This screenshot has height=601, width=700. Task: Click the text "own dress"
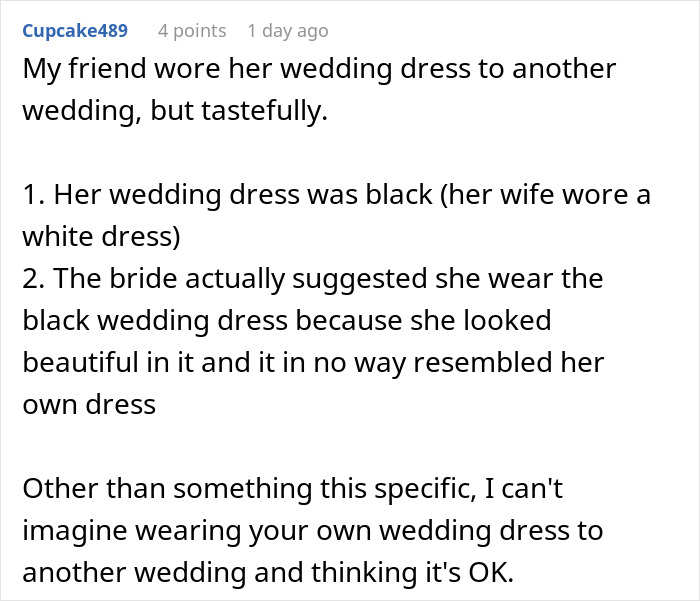click(x=88, y=404)
